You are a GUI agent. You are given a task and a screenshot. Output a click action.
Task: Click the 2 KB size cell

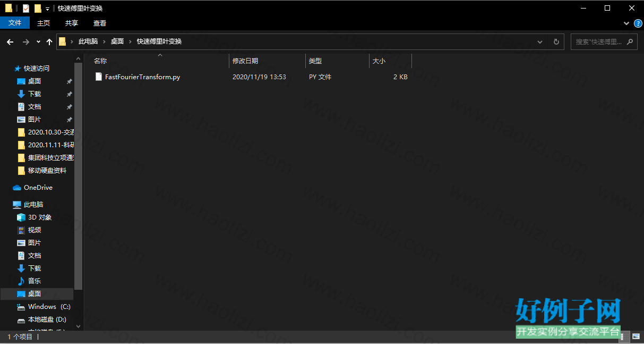tap(400, 77)
